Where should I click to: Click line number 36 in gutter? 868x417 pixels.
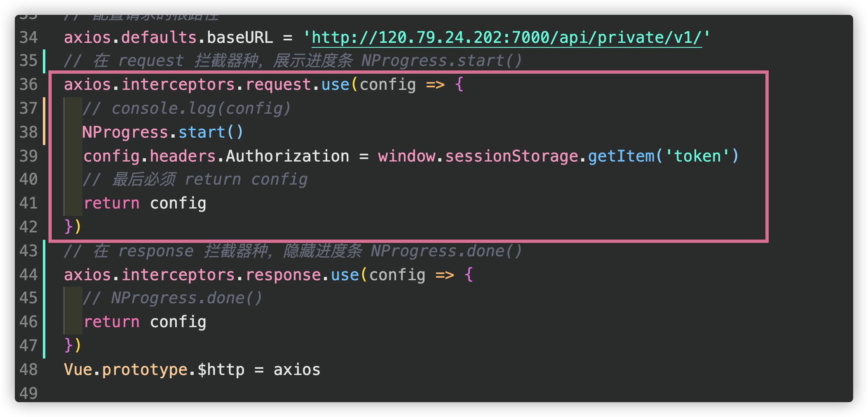click(x=28, y=84)
